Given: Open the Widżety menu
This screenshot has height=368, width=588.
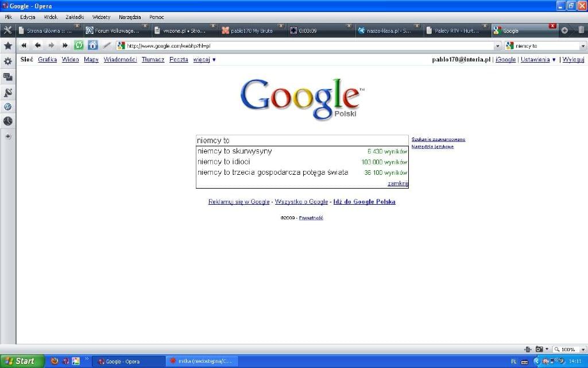Looking at the screenshot, I should click(101, 17).
